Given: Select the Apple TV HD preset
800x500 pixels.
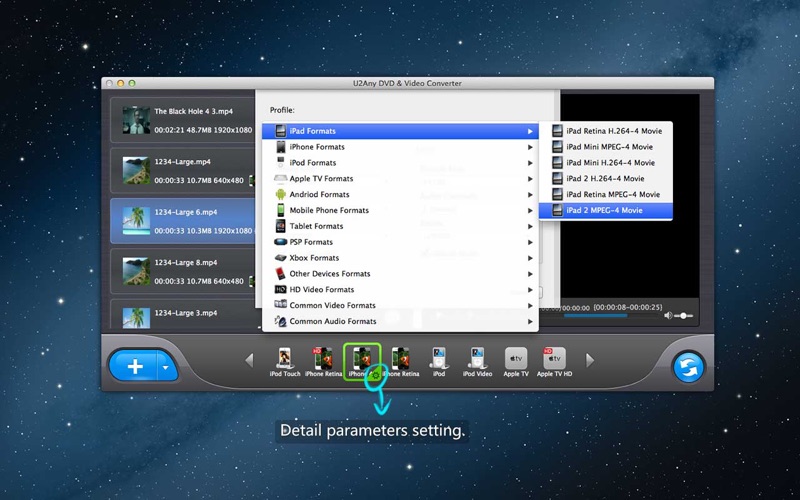Looking at the screenshot, I should point(554,362).
